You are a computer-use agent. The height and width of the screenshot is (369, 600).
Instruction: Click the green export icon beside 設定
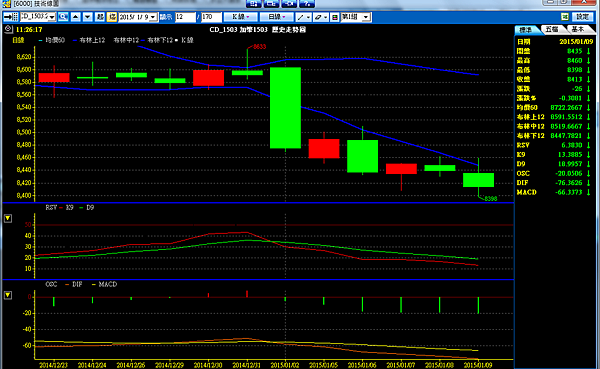(x=565, y=17)
